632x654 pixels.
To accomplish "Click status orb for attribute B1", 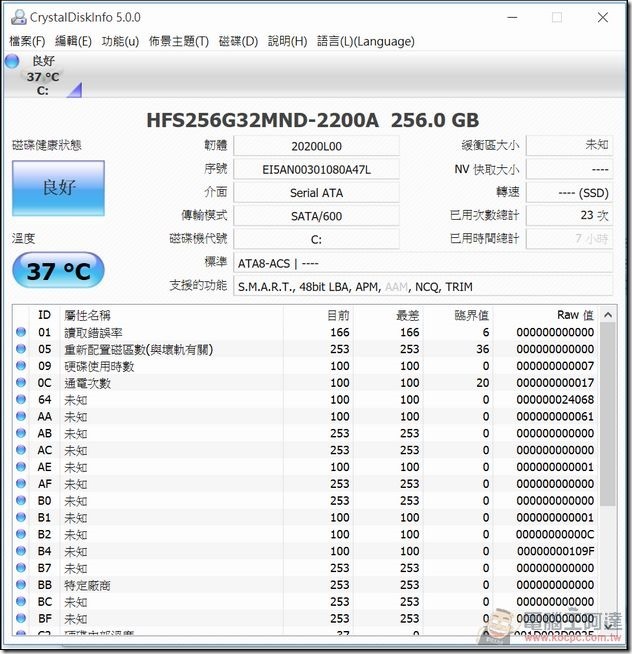I will pos(21,517).
